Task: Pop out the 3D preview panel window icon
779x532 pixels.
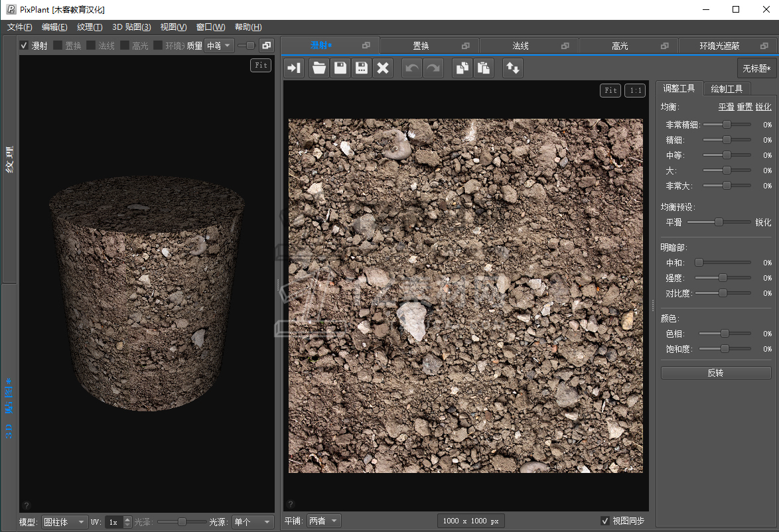Action: pyautogui.click(x=265, y=45)
